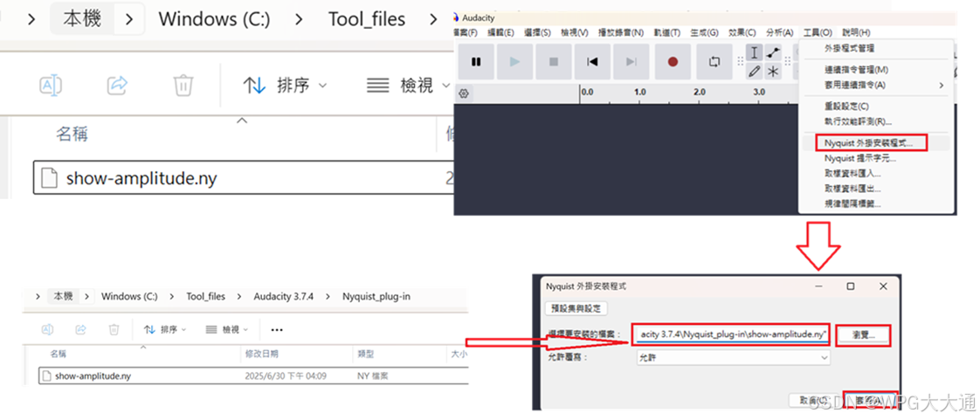Open the 說明(H) menu
Image resolution: width=980 pixels, height=420 pixels.
click(x=856, y=32)
